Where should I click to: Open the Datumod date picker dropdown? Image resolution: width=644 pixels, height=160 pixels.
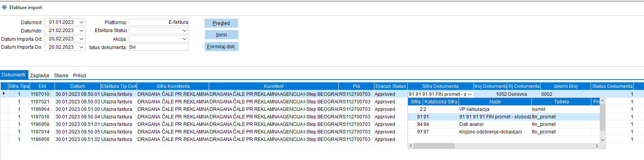[x=81, y=22]
